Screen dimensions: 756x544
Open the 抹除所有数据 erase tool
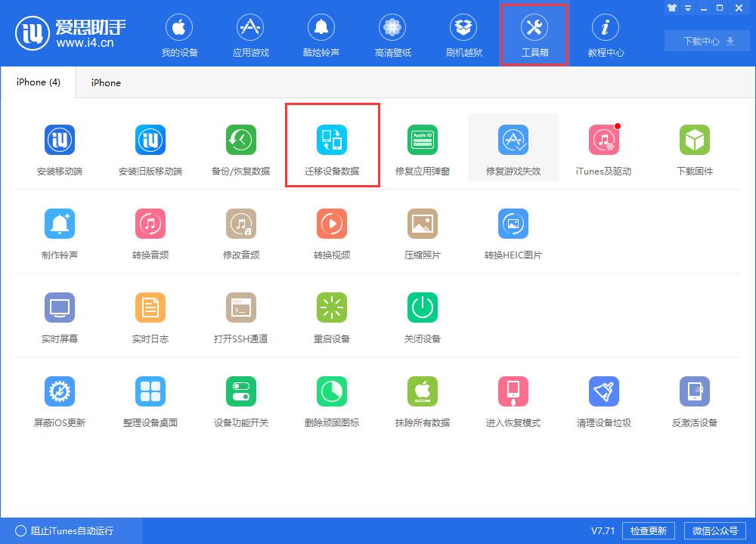[x=423, y=399]
